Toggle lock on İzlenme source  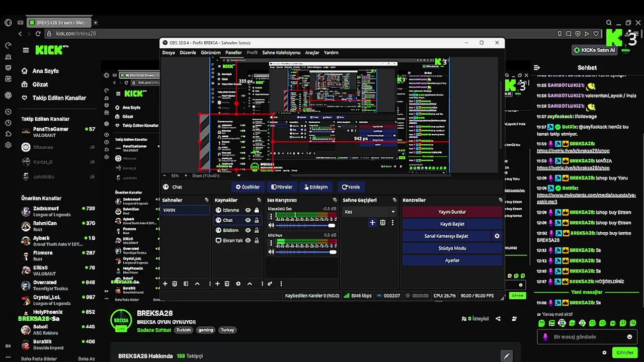[x=257, y=210]
